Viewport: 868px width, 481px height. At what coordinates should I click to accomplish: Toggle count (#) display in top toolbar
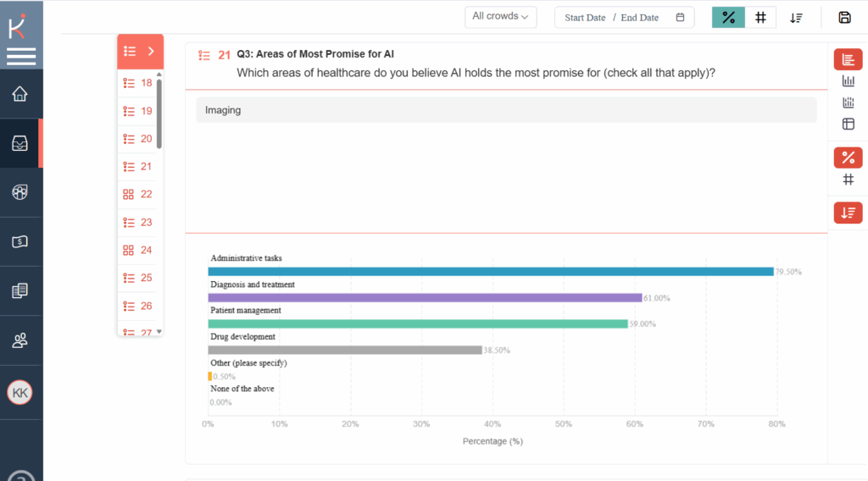[x=760, y=18]
